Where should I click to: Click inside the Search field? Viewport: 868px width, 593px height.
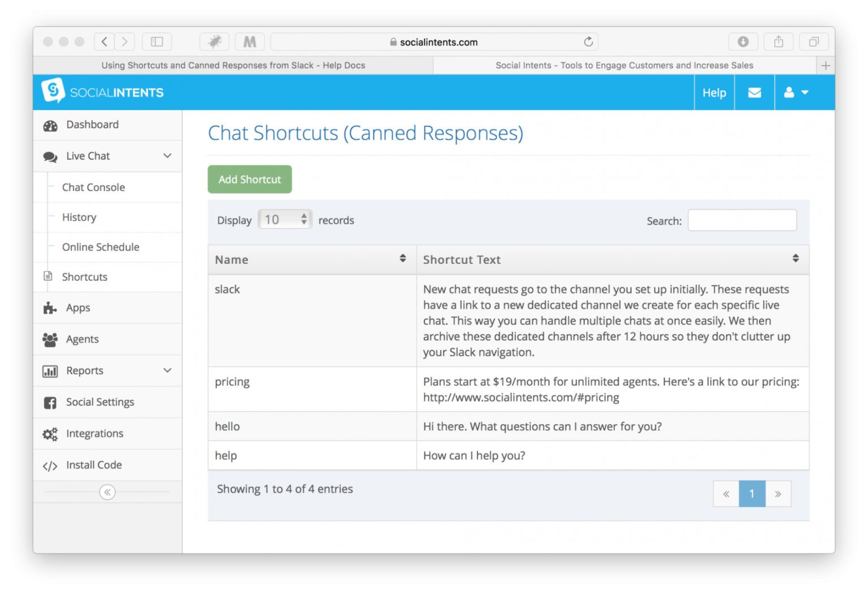click(741, 220)
